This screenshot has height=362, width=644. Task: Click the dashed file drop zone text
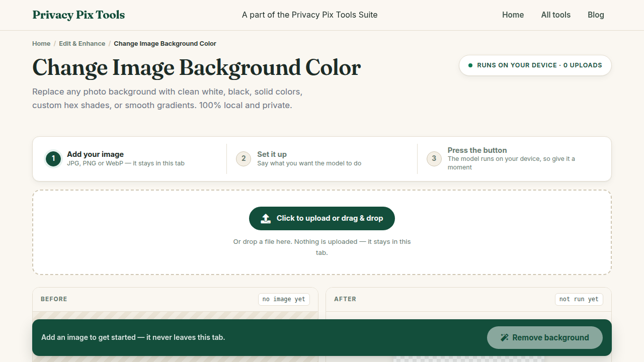(322, 247)
